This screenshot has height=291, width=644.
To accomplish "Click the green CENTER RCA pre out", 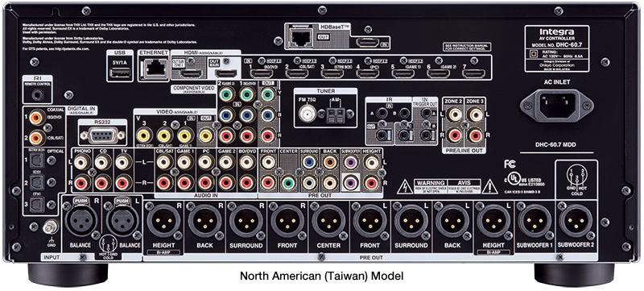I will pos(288,182).
